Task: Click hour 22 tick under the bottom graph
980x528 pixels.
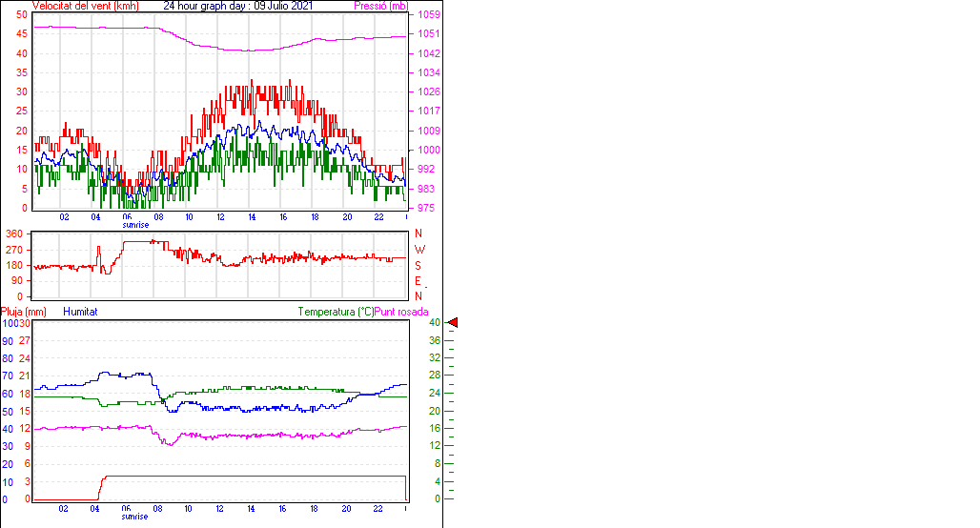Action: tap(378, 508)
